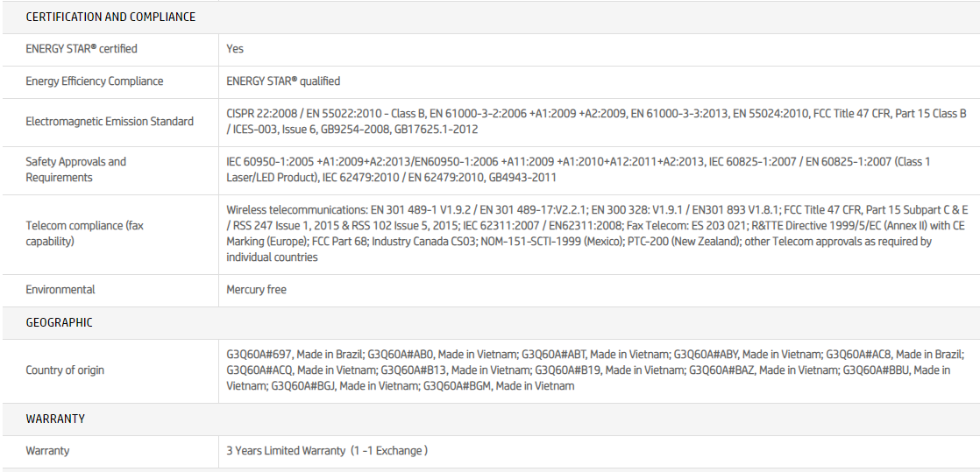Screen dimensions: 980x472
Task: Click the 'ENERGY STAR qualified' value text
Action: (x=283, y=81)
